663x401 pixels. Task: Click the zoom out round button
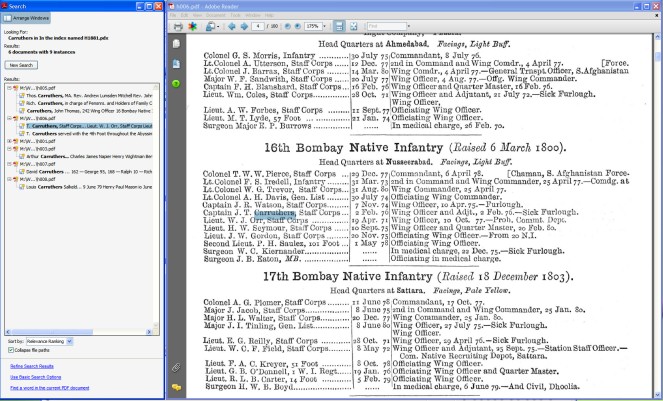[288, 26]
